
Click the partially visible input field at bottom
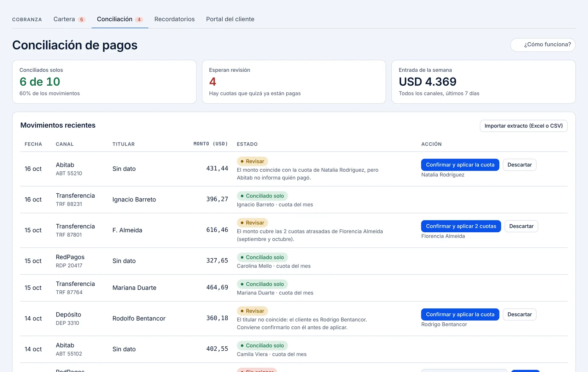[464, 371]
